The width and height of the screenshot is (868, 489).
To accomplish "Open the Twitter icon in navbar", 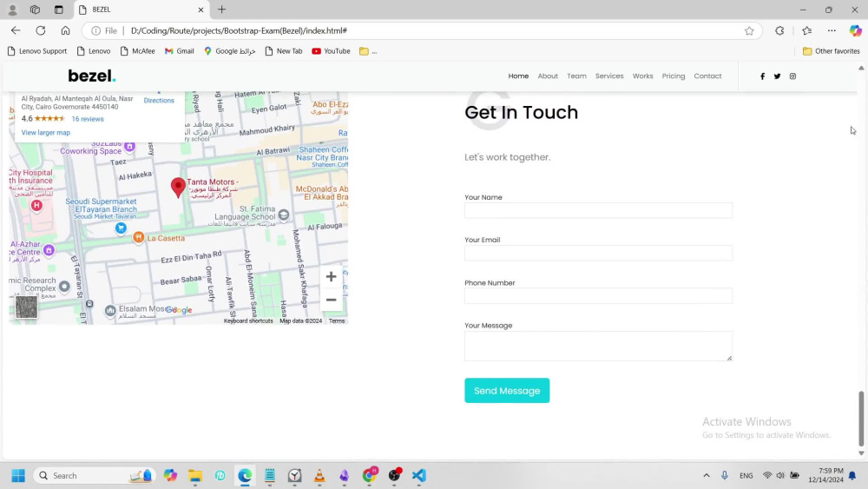I will tap(777, 76).
